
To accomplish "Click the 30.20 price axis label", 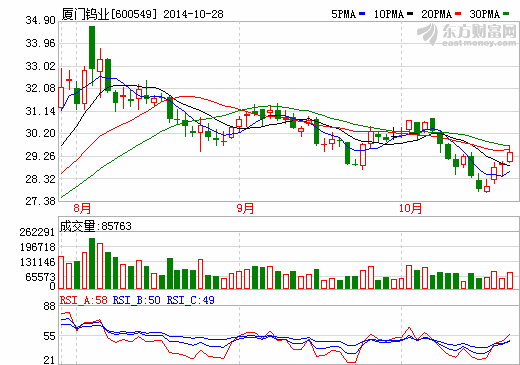I will tap(40, 133).
